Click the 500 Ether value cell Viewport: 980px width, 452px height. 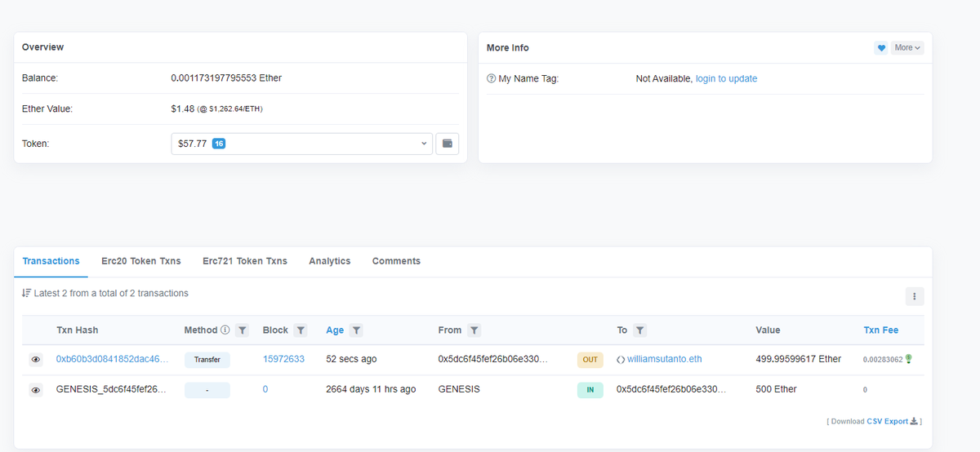(x=777, y=389)
